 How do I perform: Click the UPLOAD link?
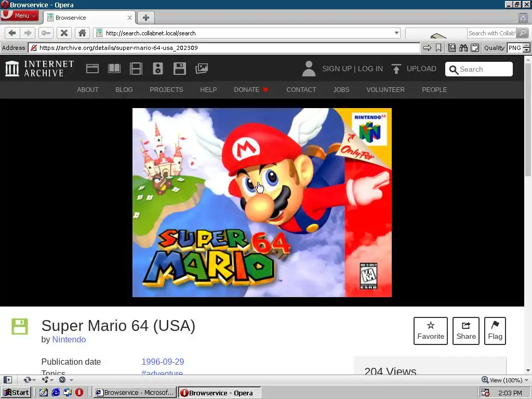414,69
